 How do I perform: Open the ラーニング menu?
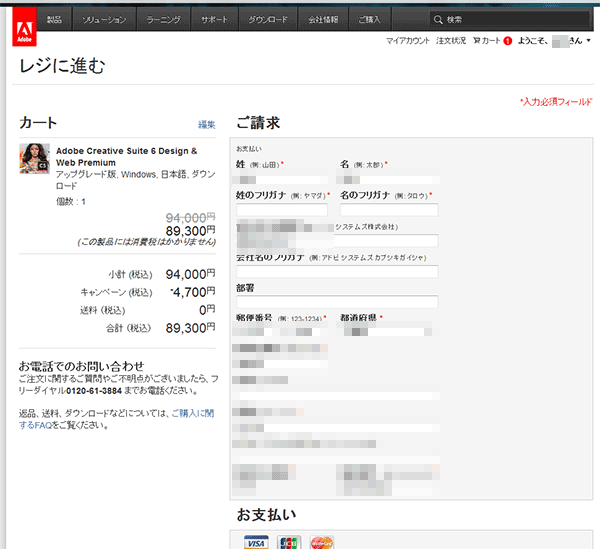pos(164,20)
